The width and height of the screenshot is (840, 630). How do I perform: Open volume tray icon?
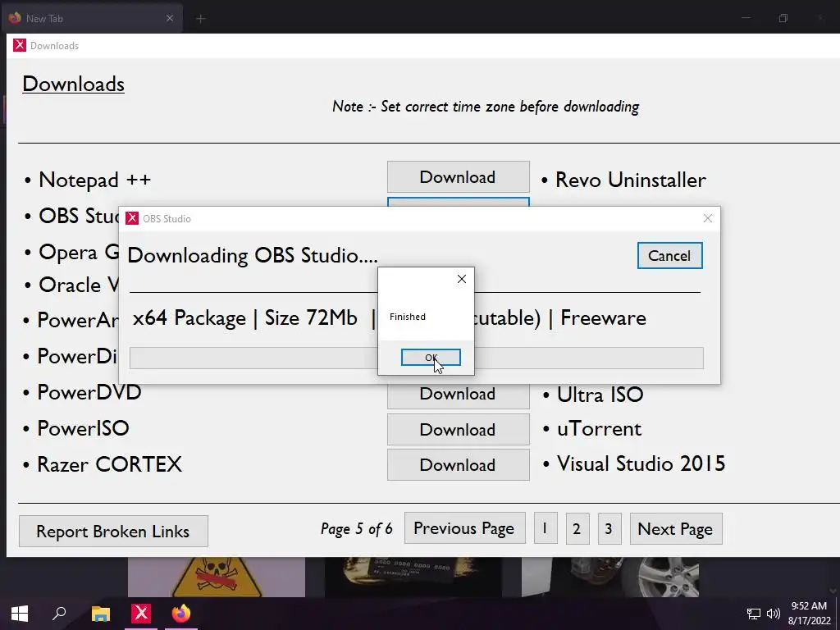click(x=773, y=614)
